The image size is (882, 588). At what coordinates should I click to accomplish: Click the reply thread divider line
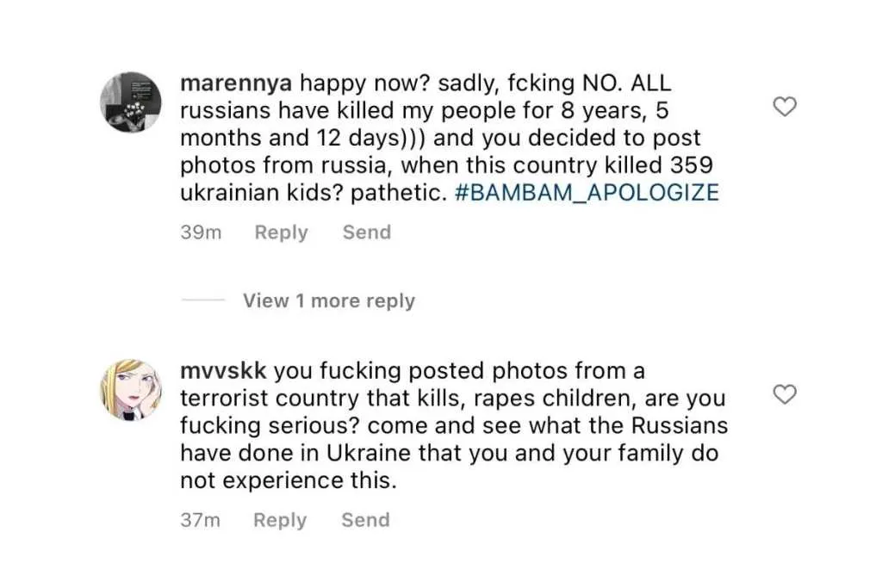pos(202,300)
